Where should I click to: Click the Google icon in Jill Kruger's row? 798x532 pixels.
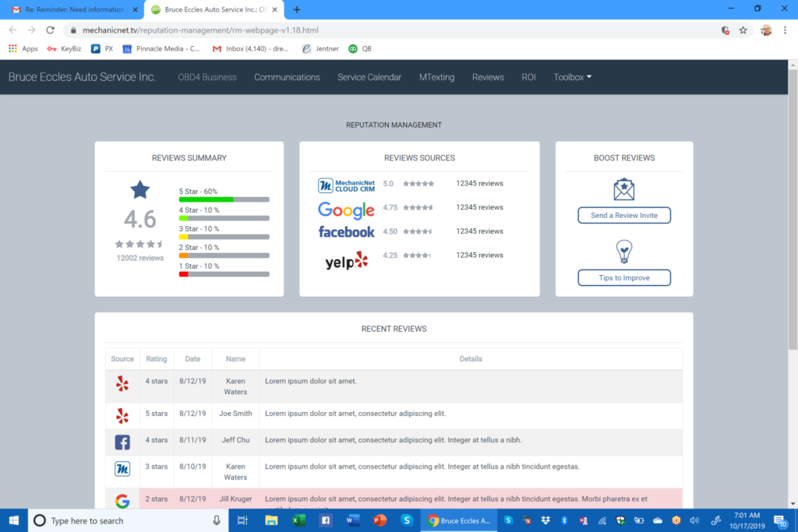(x=122, y=501)
